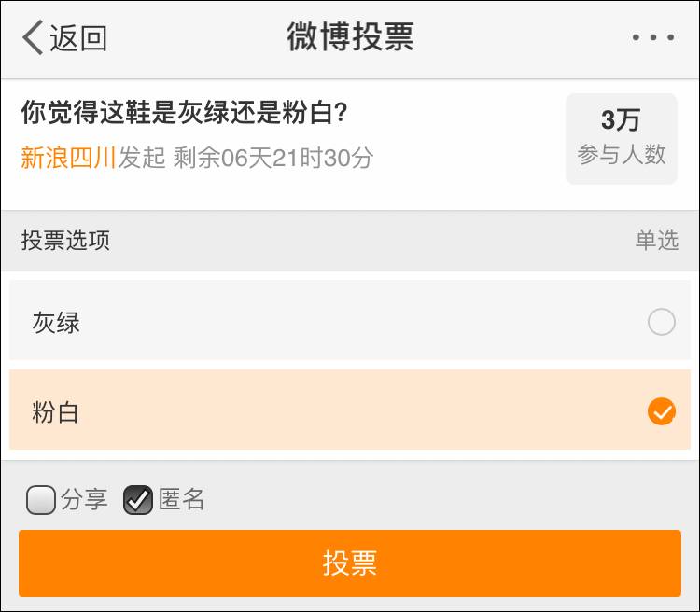Click the 3万 participant count number
This screenshot has width=700, height=612.
click(621, 120)
